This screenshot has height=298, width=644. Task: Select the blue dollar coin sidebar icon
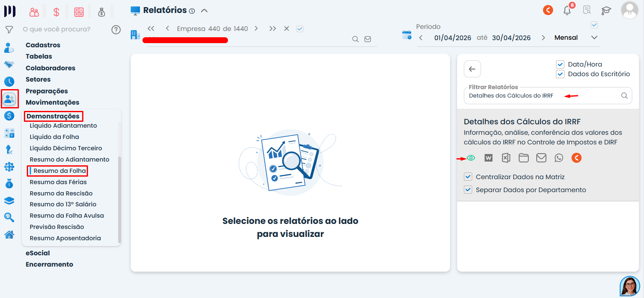[9, 116]
